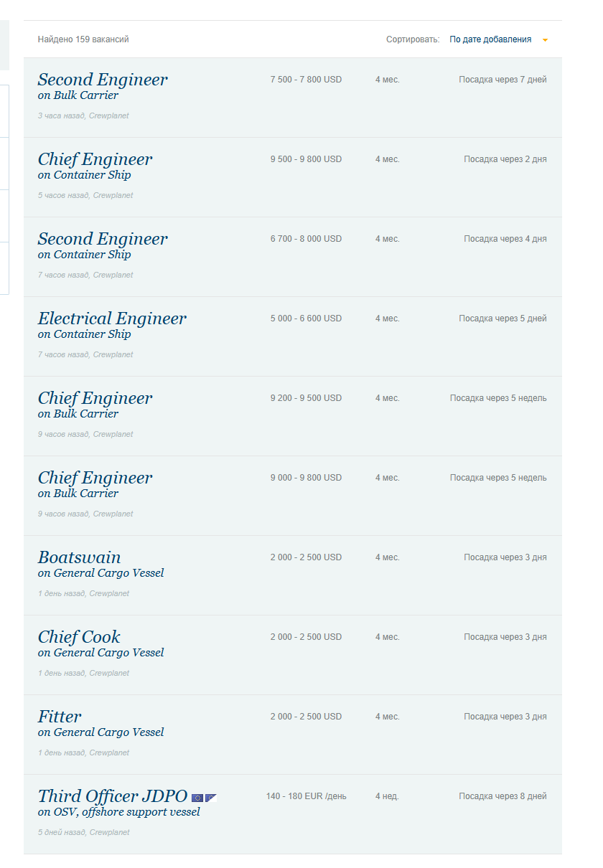
Task: Open the Second Engineer on Container Ship listing
Action: 102,239
